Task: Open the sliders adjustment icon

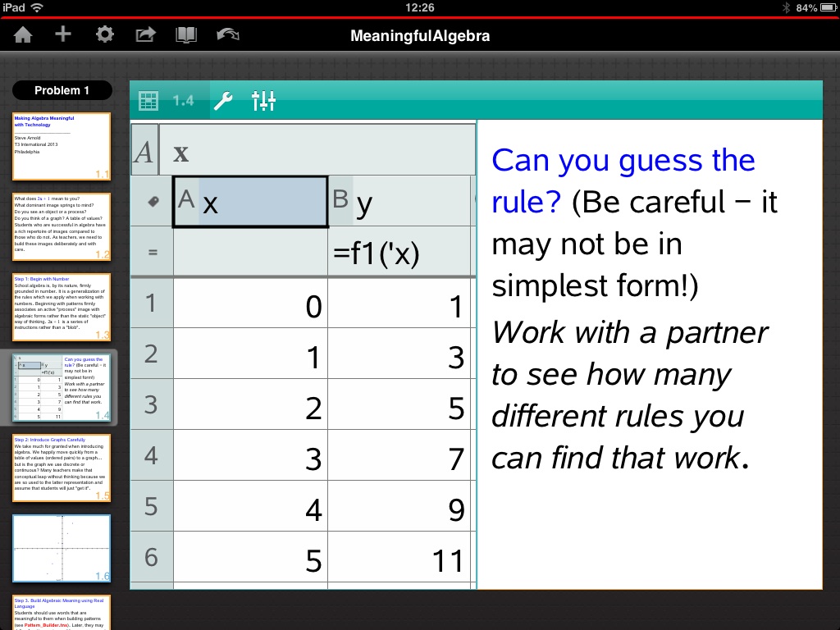Action: [263, 101]
